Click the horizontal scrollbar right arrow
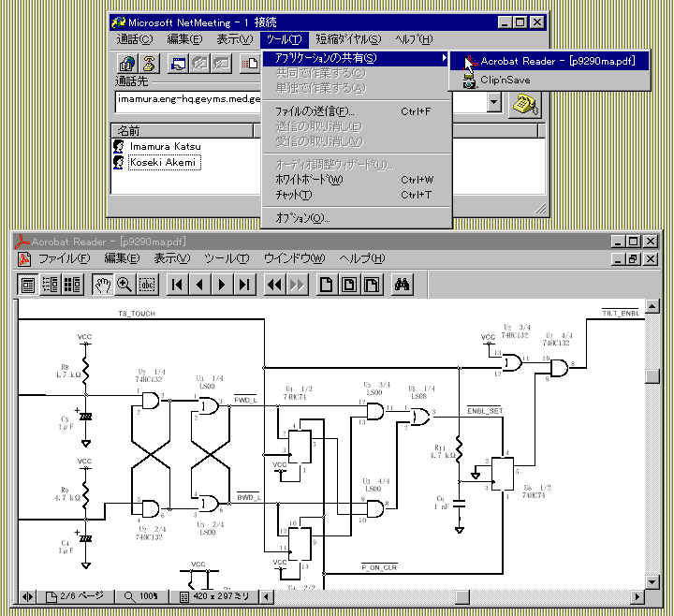This screenshot has width=674, height=616. click(x=637, y=596)
